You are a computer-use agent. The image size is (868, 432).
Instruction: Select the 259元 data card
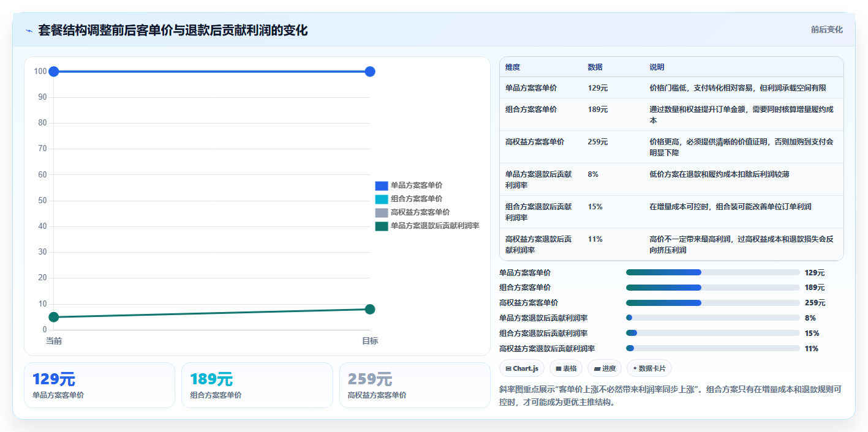point(415,385)
